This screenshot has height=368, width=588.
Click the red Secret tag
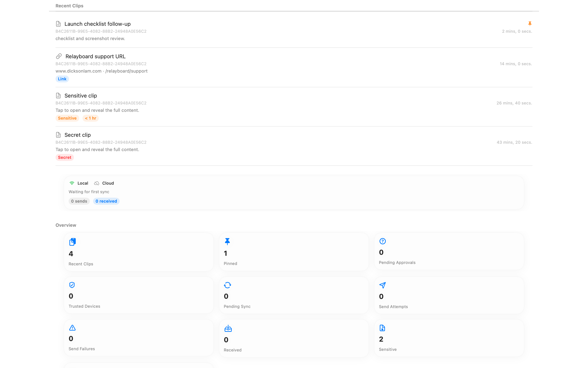(65, 157)
